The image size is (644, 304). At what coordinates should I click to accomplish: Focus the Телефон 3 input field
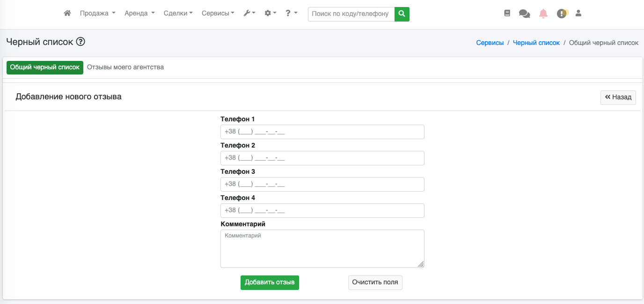click(x=322, y=184)
